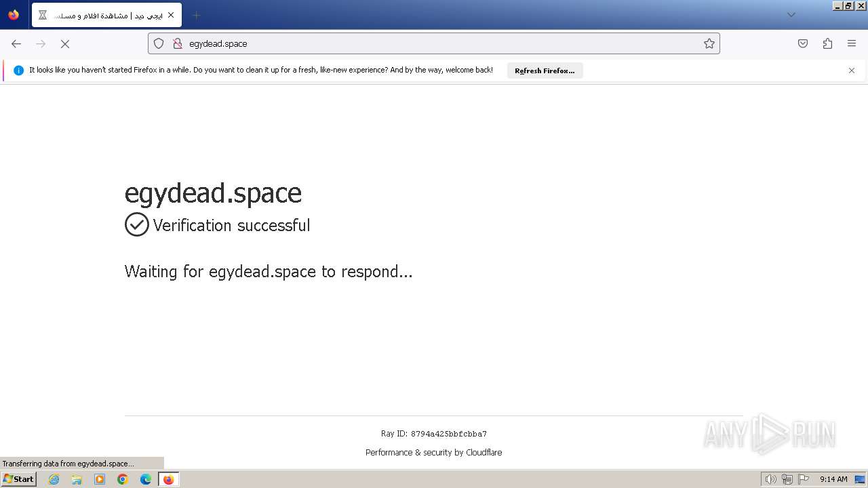Click the Ray ID value
The width and height of the screenshot is (868, 488).
[448, 434]
